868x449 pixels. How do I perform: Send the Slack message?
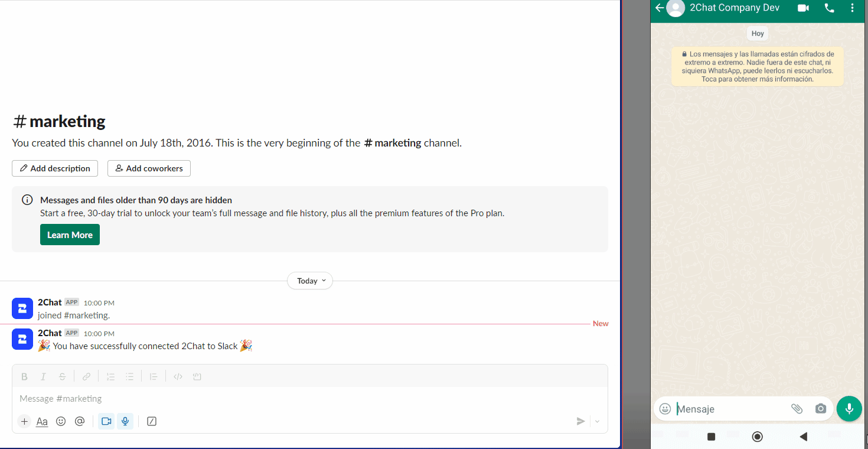pos(581,421)
